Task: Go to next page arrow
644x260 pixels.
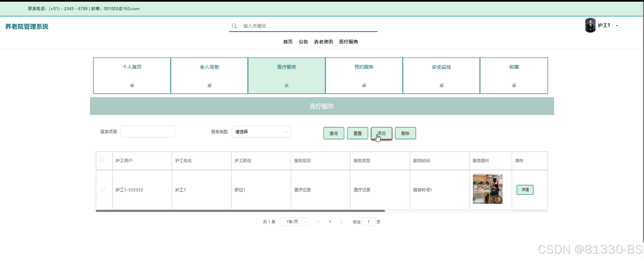Action: point(341,222)
